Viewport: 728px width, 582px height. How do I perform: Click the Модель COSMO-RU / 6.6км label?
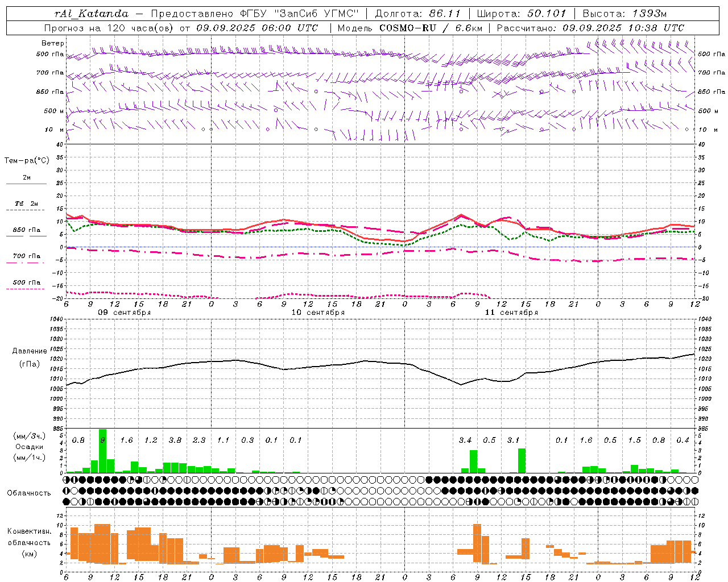(x=409, y=28)
